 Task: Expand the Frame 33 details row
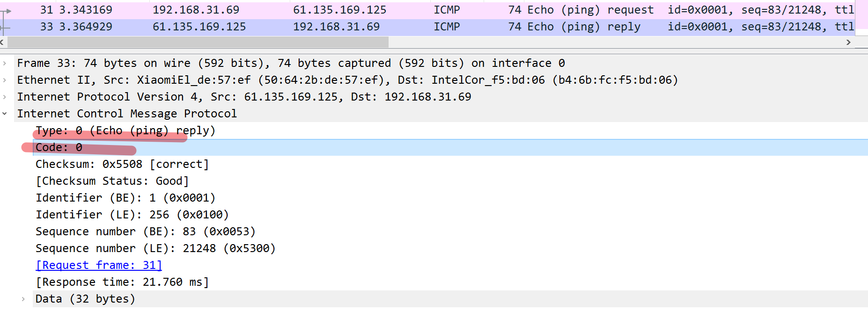click(x=5, y=63)
